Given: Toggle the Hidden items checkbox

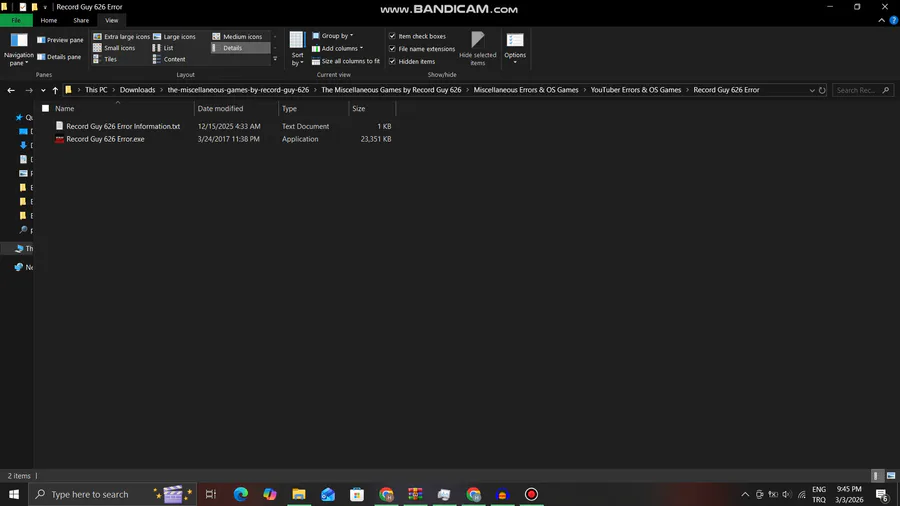Looking at the screenshot, I should (x=412, y=61).
